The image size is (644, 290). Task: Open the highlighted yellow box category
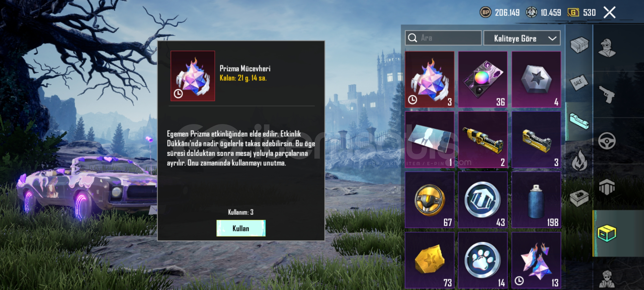coord(607,233)
